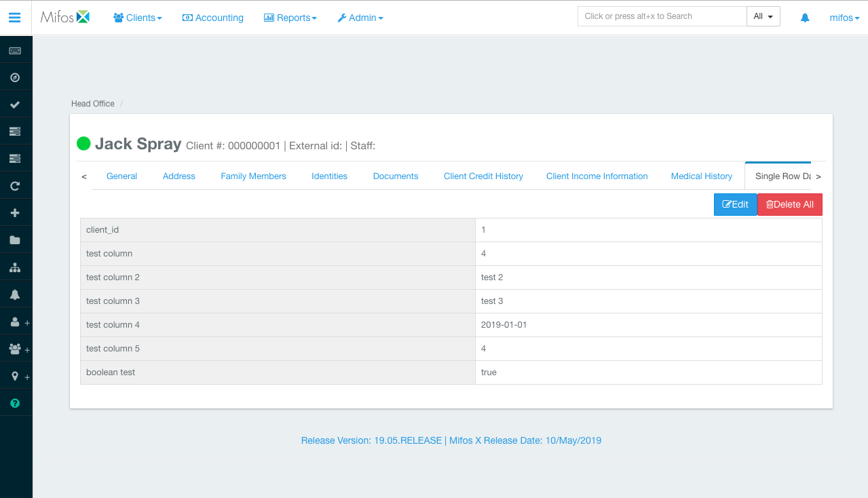The image size is (868, 498).
Task: Click the refresh icon in the left sidebar
Action: click(x=15, y=185)
